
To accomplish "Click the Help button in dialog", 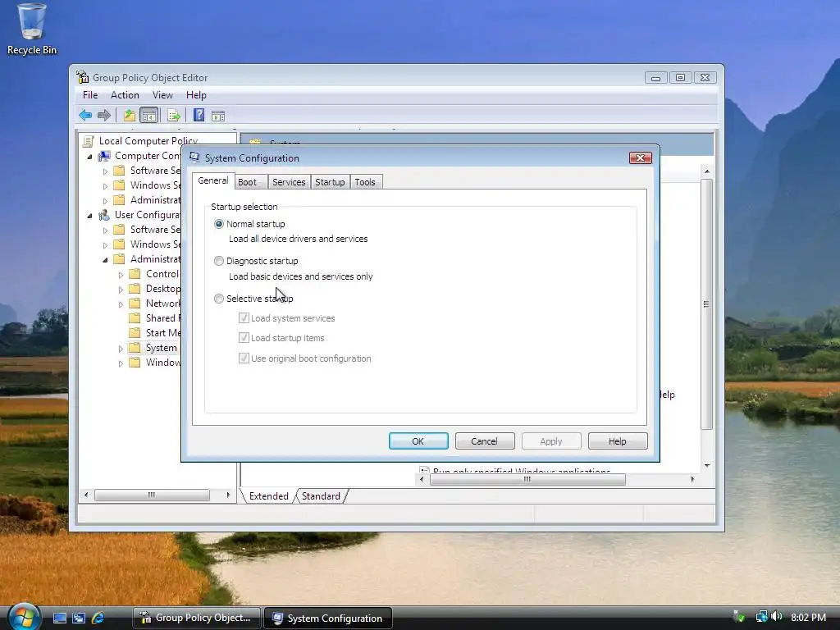I will pos(617,441).
